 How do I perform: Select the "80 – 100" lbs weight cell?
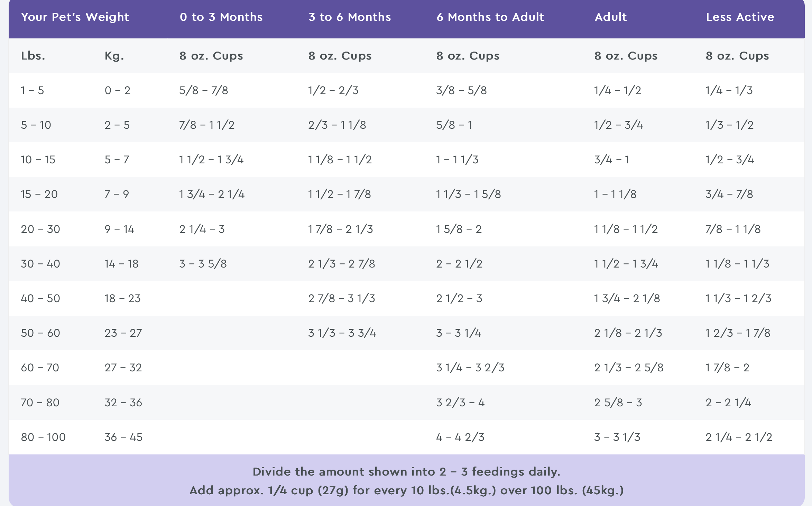tap(43, 437)
